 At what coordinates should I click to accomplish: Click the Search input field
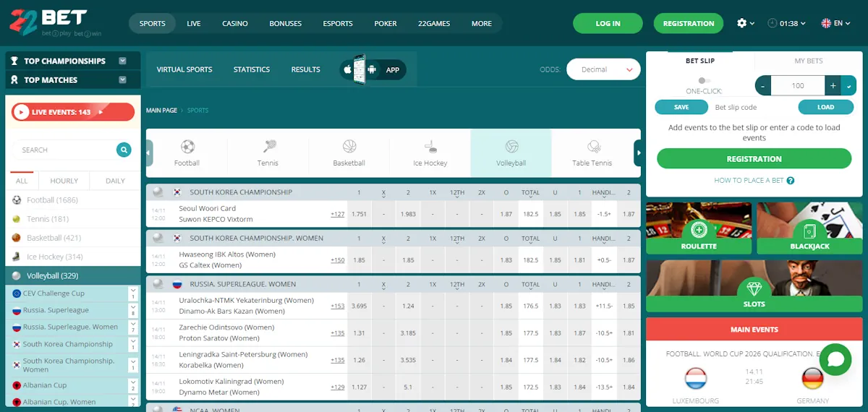(65, 150)
